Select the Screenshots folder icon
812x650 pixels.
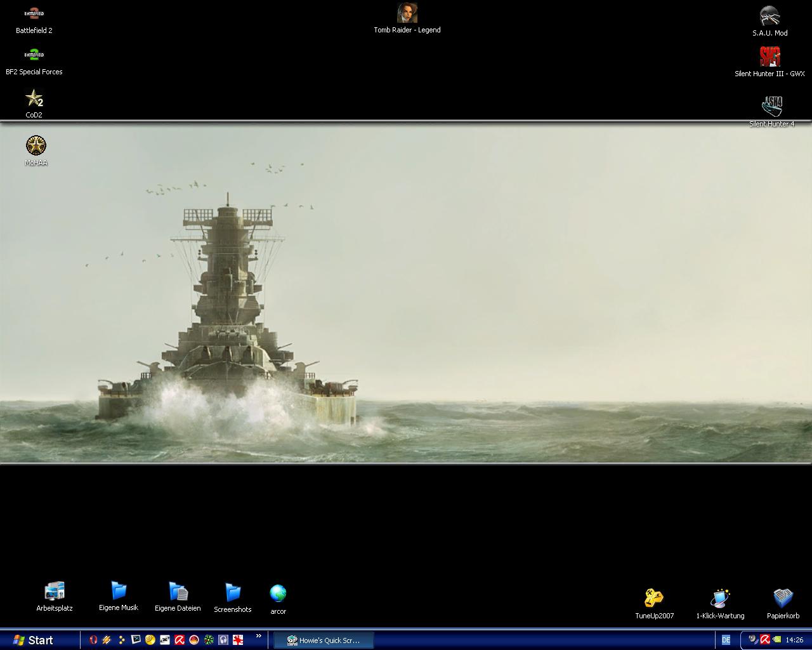click(233, 597)
